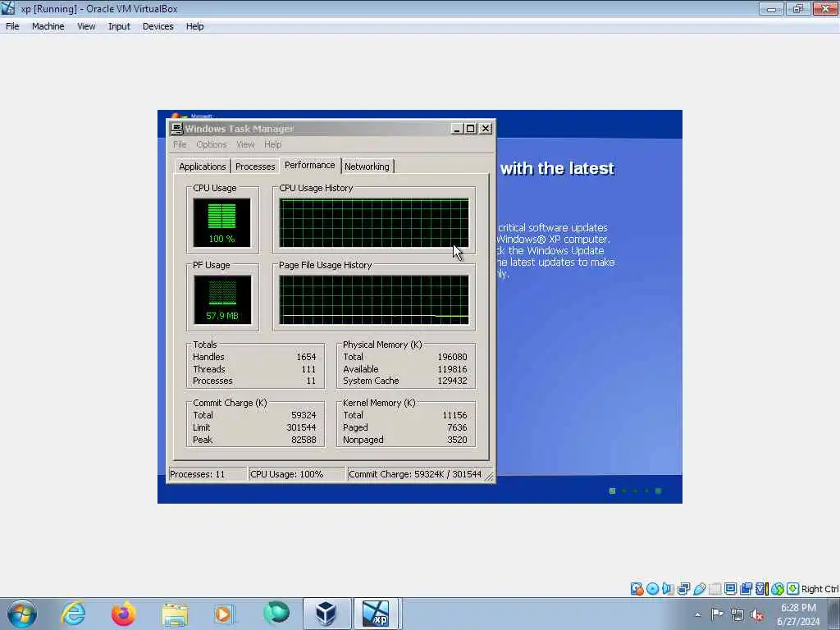Click System Cache value 129432
The width and height of the screenshot is (840, 630).
coord(452,381)
